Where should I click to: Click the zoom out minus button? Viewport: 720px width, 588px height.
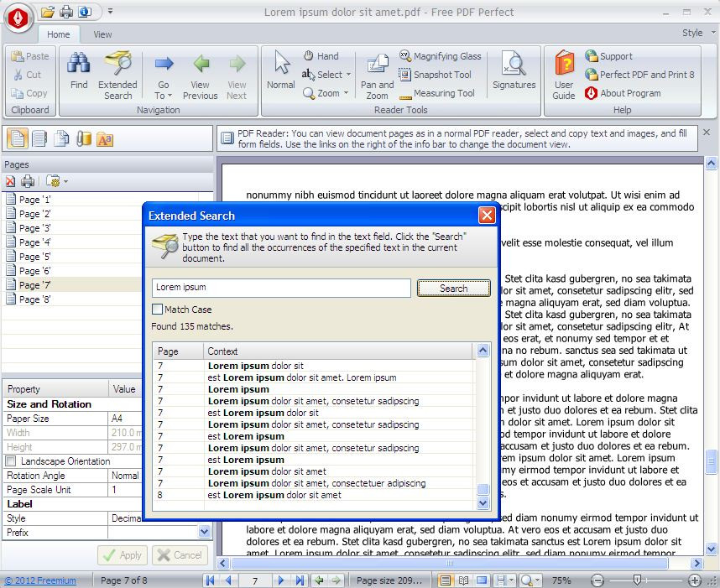coord(597,580)
